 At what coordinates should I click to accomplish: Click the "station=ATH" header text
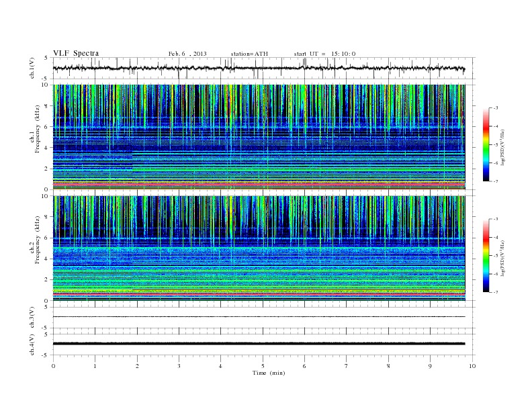tap(249, 54)
